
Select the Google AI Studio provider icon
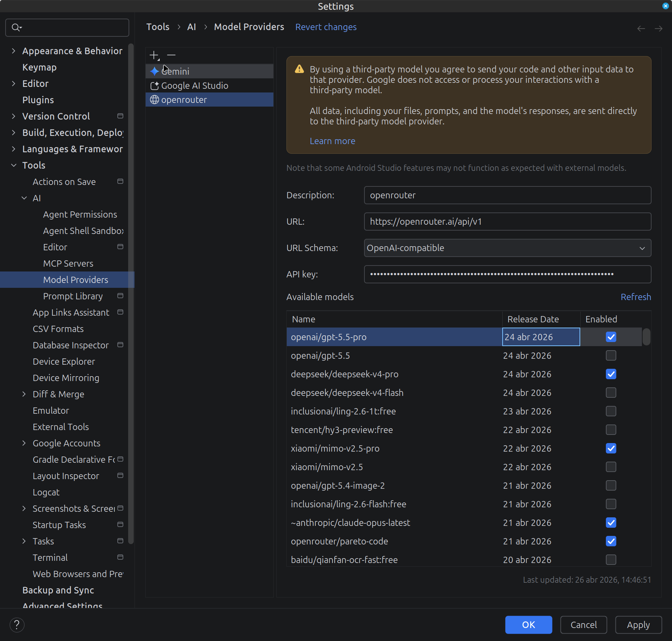[x=155, y=86]
